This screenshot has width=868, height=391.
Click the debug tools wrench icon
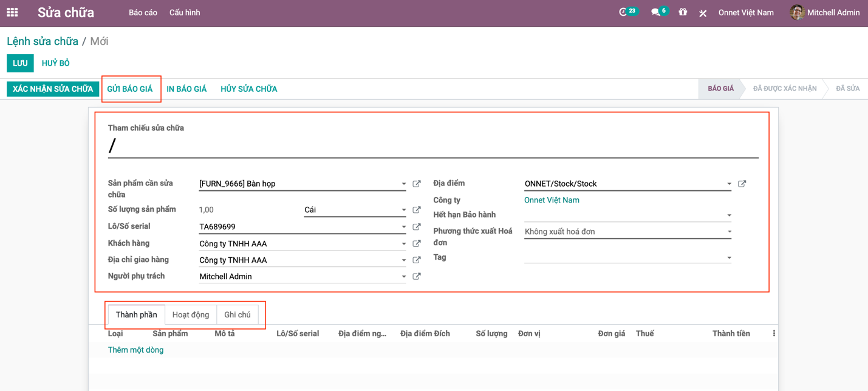[x=703, y=13]
